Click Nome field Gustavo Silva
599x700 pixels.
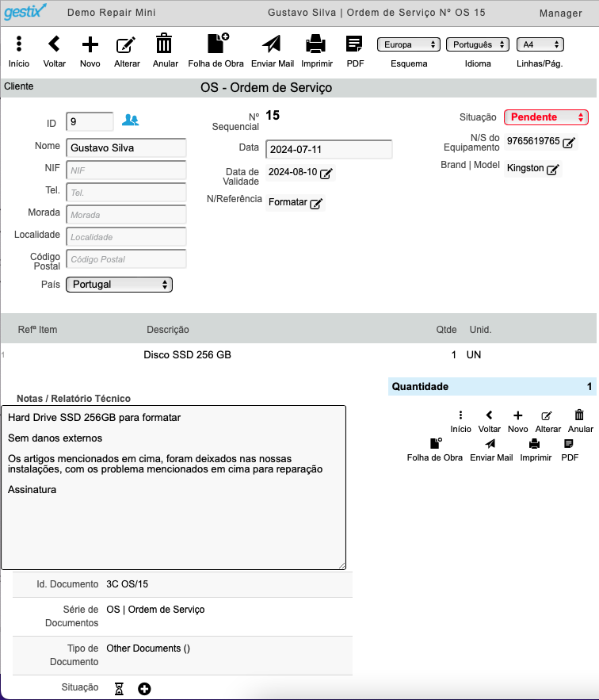[x=126, y=147]
